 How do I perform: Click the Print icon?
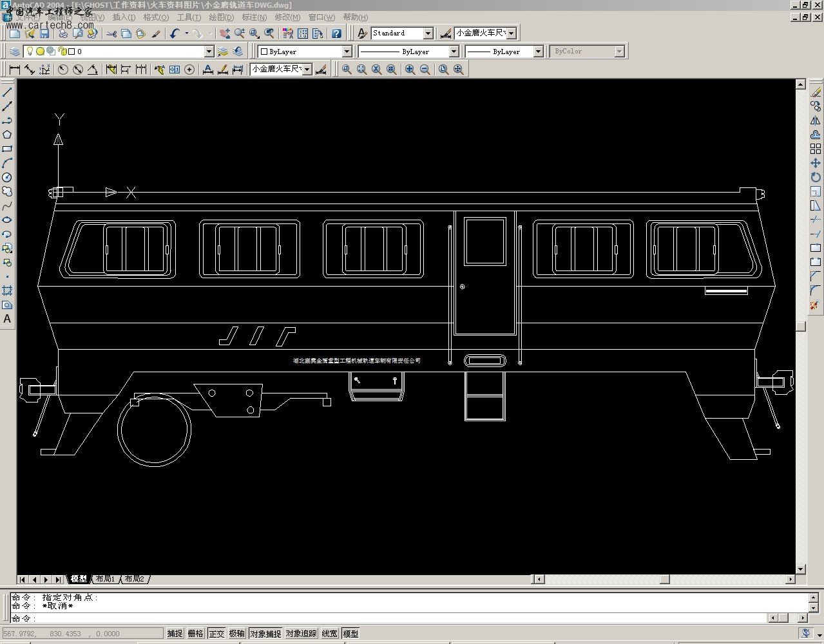63,33
